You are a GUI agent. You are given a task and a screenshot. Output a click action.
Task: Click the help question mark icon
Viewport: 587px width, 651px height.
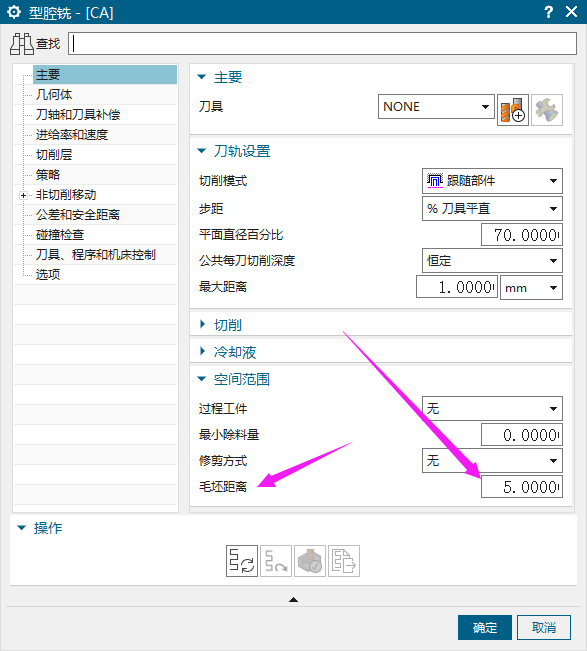pyautogui.click(x=548, y=12)
